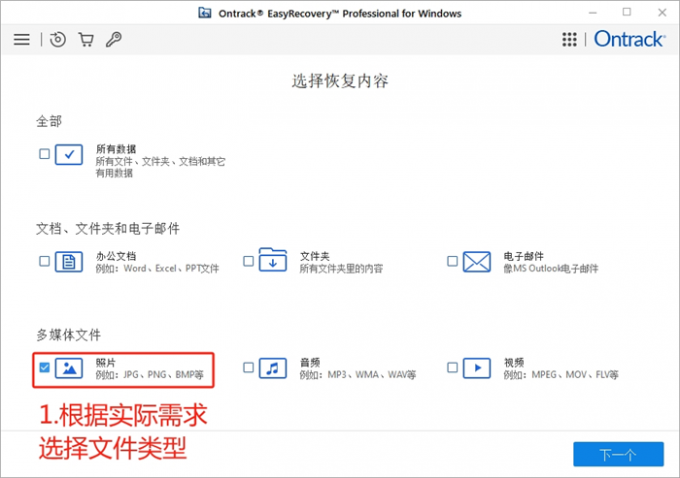Minimize the EasyRecovery window
This screenshot has height=478, width=680.
(x=593, y=13)
